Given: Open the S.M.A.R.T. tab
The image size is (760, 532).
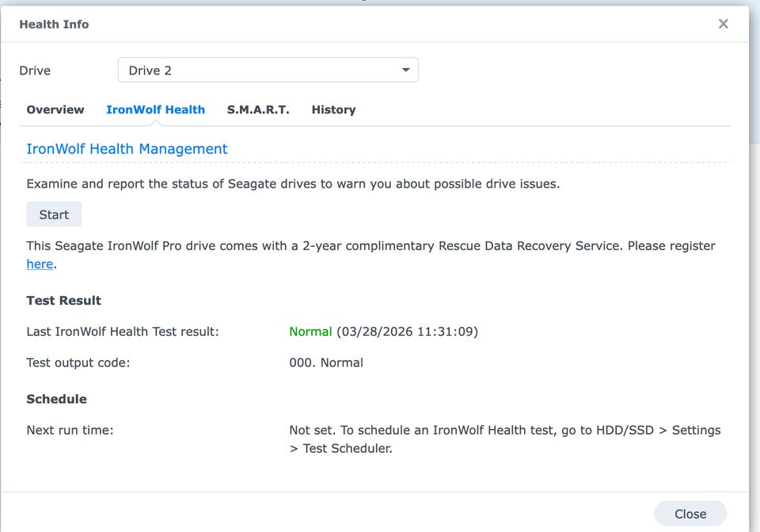Looking at the screenshot, I should tap(258, 109).
